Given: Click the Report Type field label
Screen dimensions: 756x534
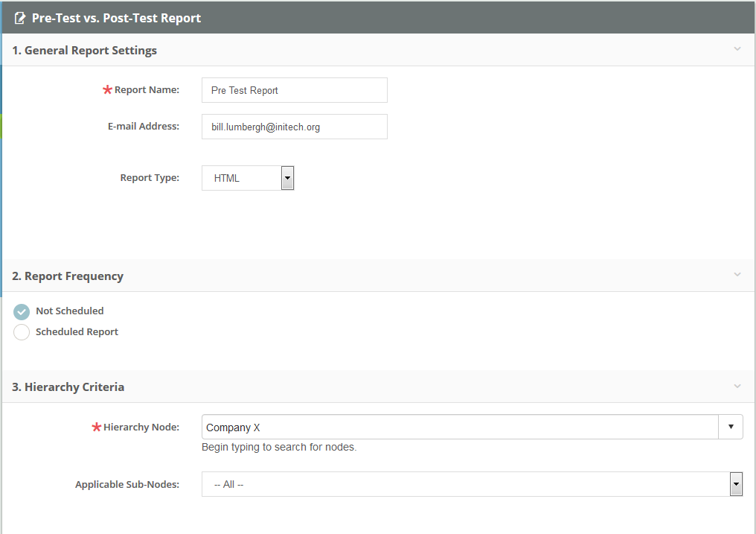Looking at the screenshot, I should click(150, 178).
